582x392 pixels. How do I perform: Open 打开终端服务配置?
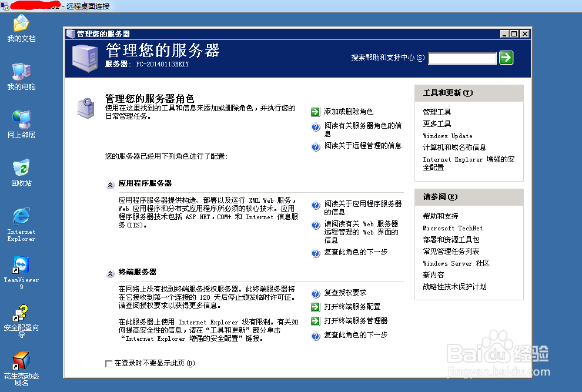tap(352, 307)
